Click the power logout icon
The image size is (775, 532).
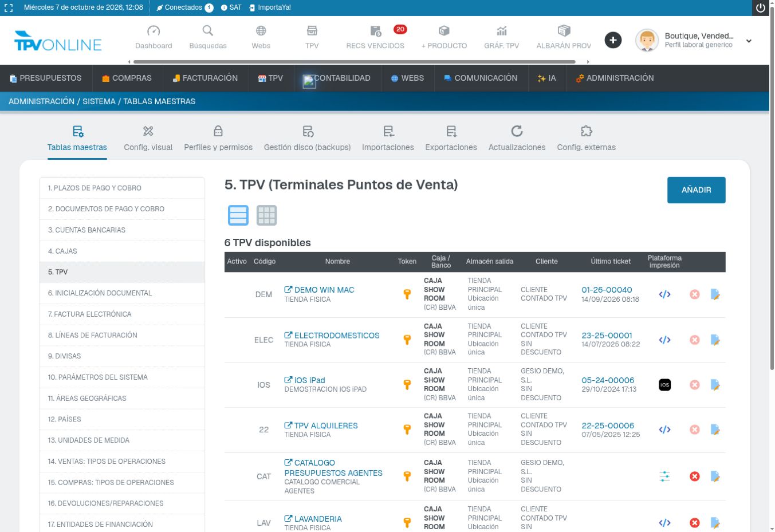(761, 8)
